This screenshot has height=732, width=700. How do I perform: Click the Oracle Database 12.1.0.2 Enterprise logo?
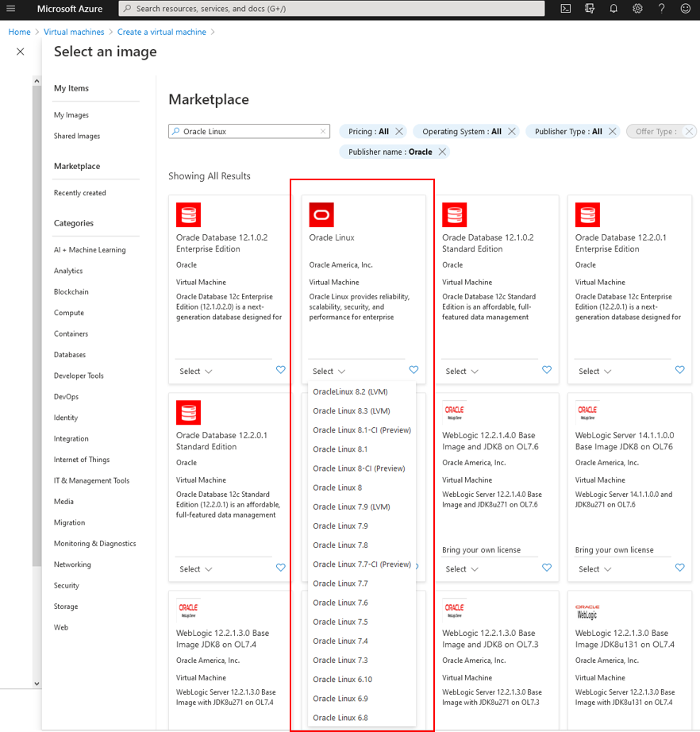pos(189,214)
